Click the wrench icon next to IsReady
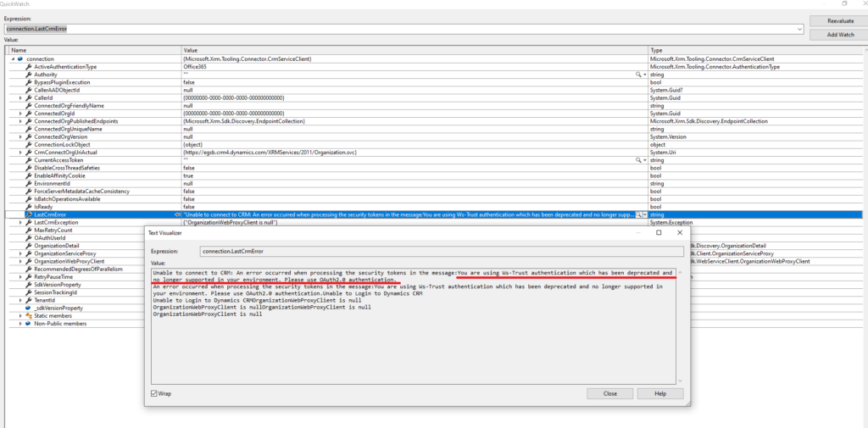 tap(29, 206)
